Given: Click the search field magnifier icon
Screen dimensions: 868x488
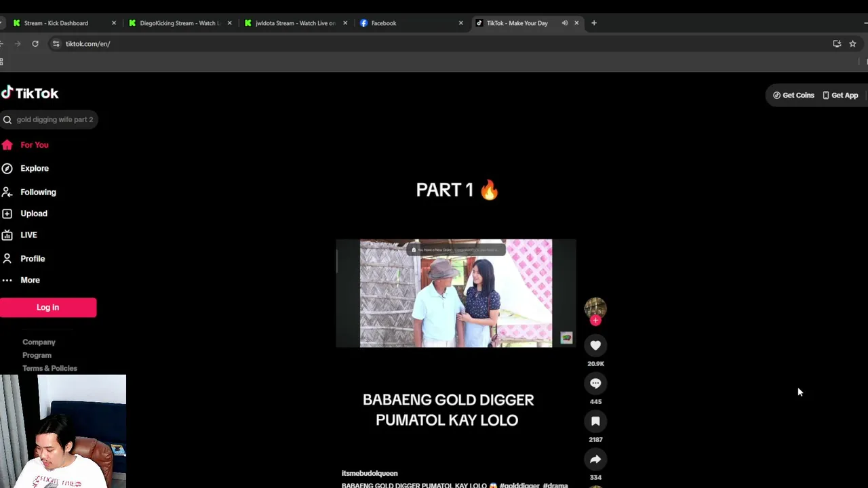Looking at the screenshot, I should [x=7, y=120].
